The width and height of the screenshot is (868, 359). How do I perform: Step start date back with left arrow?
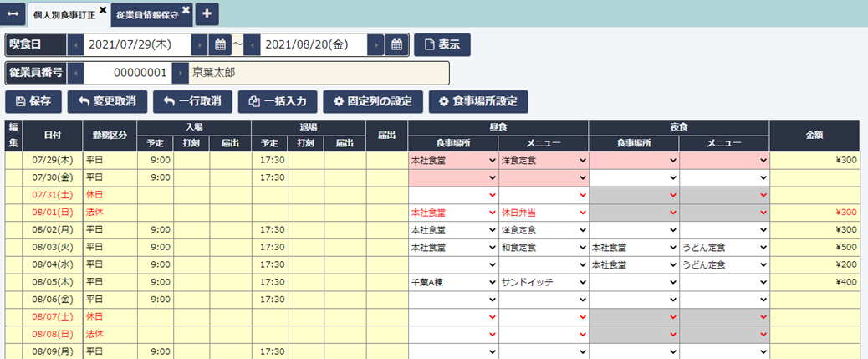[x=75, y=44]
